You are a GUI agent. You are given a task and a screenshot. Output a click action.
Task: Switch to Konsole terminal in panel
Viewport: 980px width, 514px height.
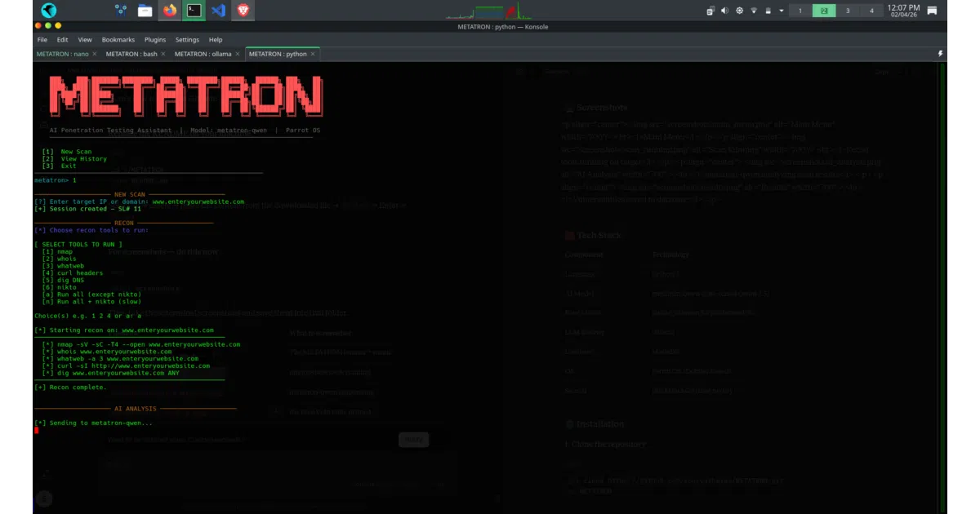tap(194, 11)
